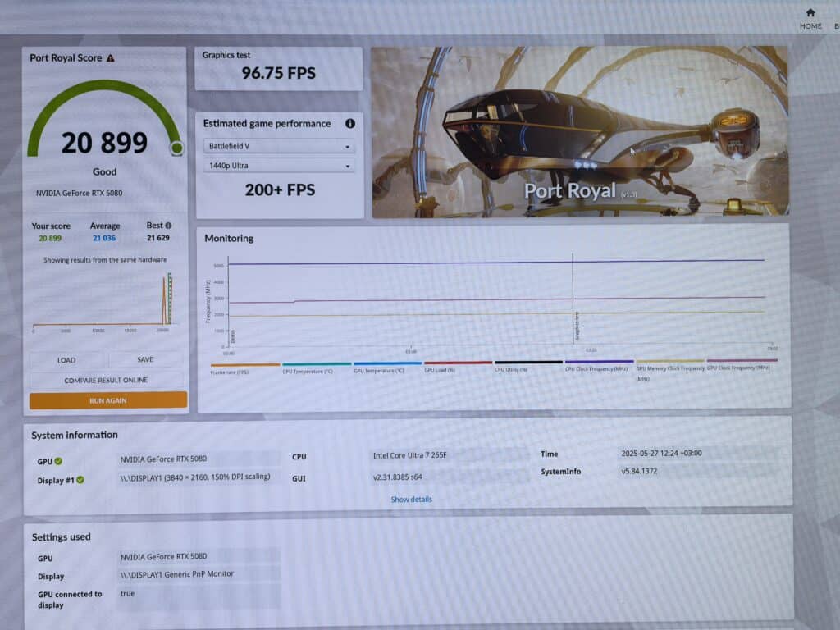Click SystemInfo version v5.84.1372
The width and height of the screenshot is (840, 630).
tap(639, 471)
